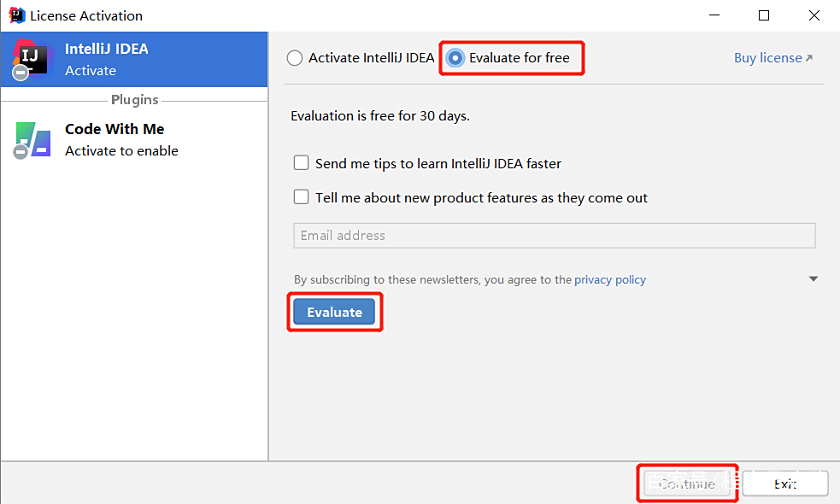
Task: Click the Code With Me plugin icon
Action: (32, 139)
